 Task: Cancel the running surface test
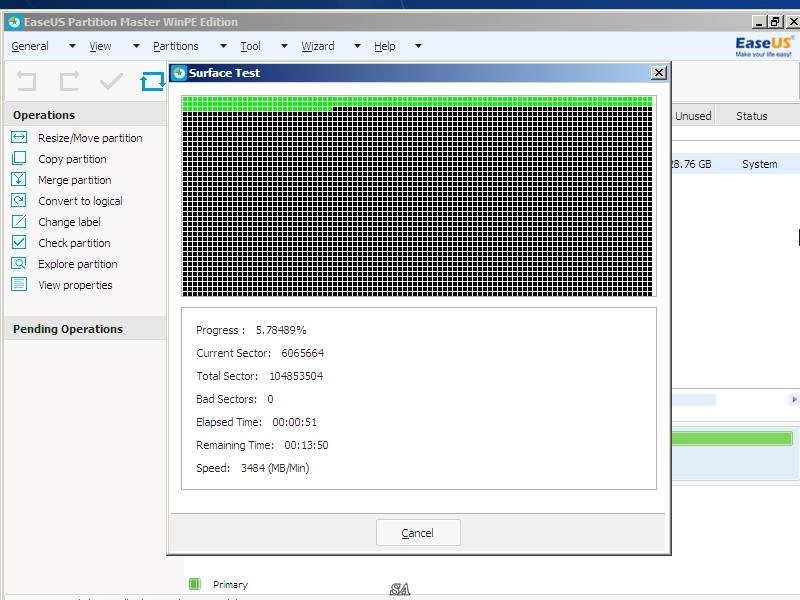point(418,533)
